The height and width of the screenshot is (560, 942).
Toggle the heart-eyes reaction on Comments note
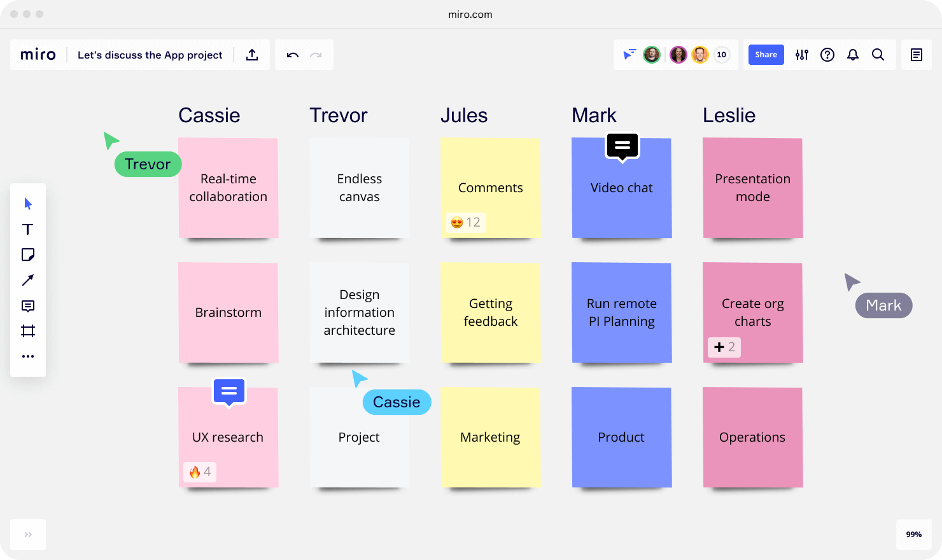465,222
